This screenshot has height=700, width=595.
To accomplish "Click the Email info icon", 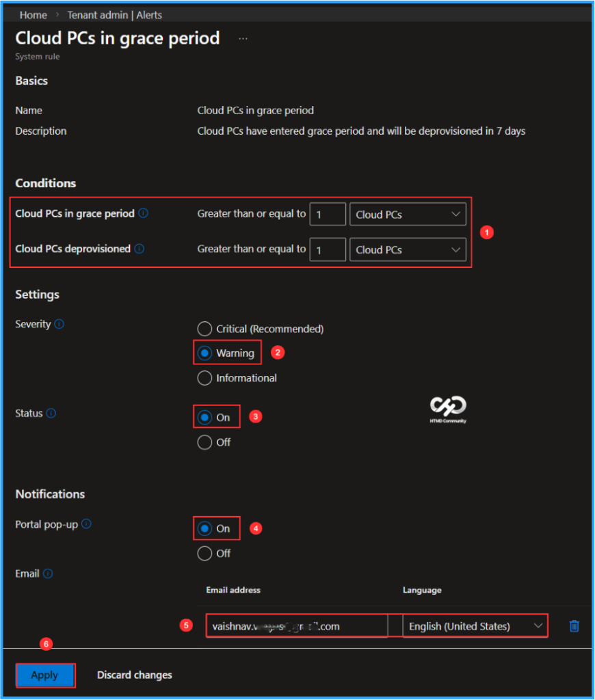I will pyautogui.click(x=47, y=574).
